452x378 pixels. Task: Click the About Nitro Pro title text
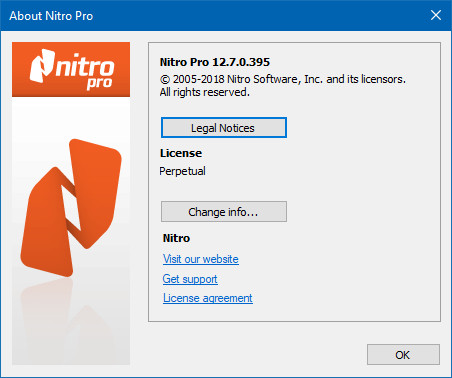(x=51, y=16)
